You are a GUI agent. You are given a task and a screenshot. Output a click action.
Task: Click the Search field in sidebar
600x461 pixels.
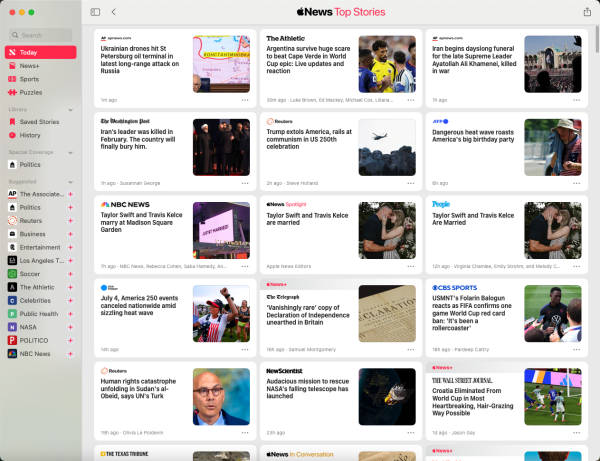coord(41,35)
